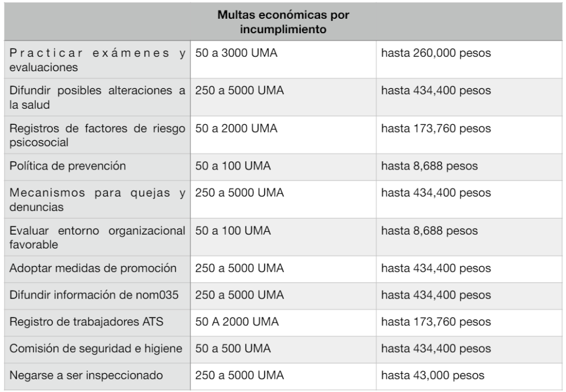Select the "Practicar exámenes y evaluaciones" cell
The image size is (566, 392).
coord(97,60)
